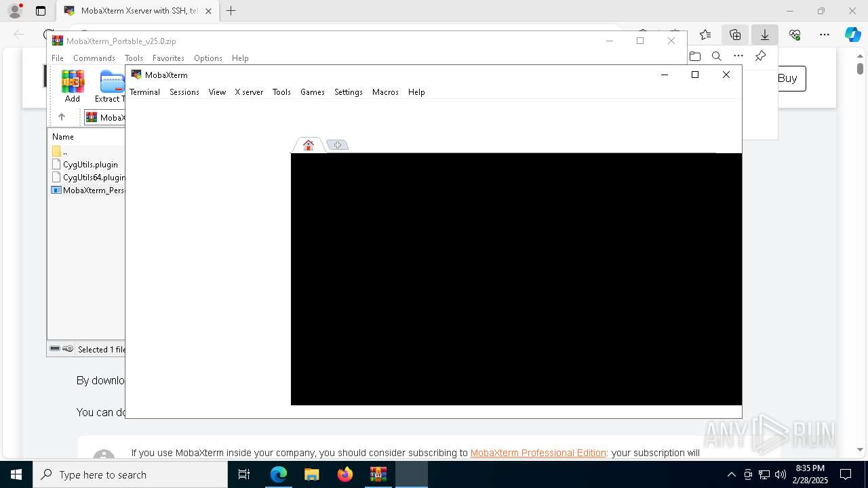Click the Buy button on the webpage
This screenshot has width=868, height=488.
point(787,79)
